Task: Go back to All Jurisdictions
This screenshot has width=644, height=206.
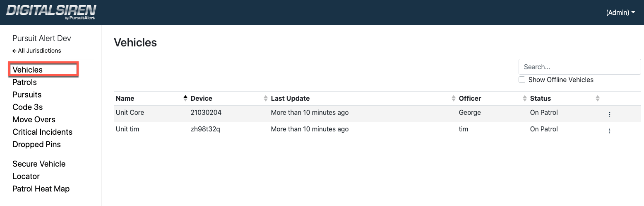Action: [x=37, y=51]
